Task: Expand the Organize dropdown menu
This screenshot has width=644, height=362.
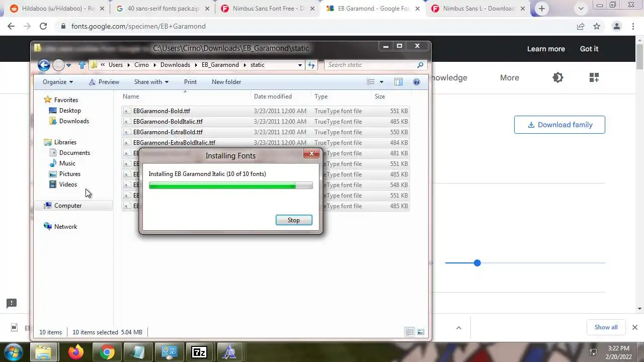Action: point(58,82)
